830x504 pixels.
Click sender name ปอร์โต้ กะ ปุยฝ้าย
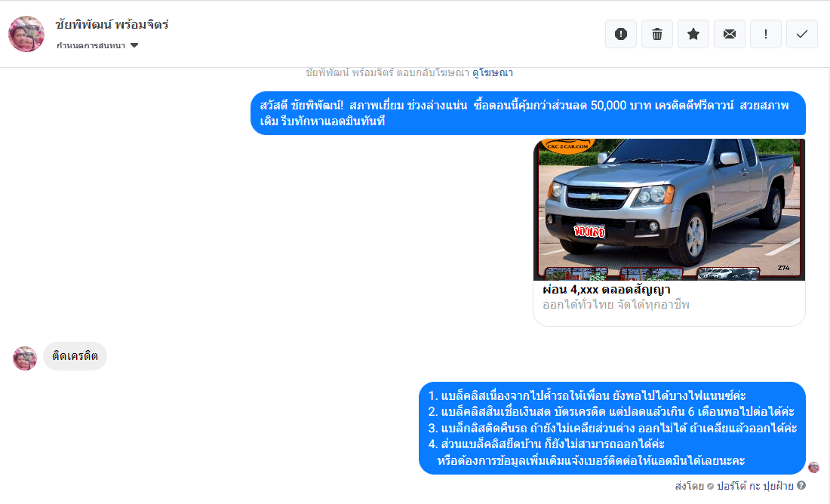click(x=755, y=486)
